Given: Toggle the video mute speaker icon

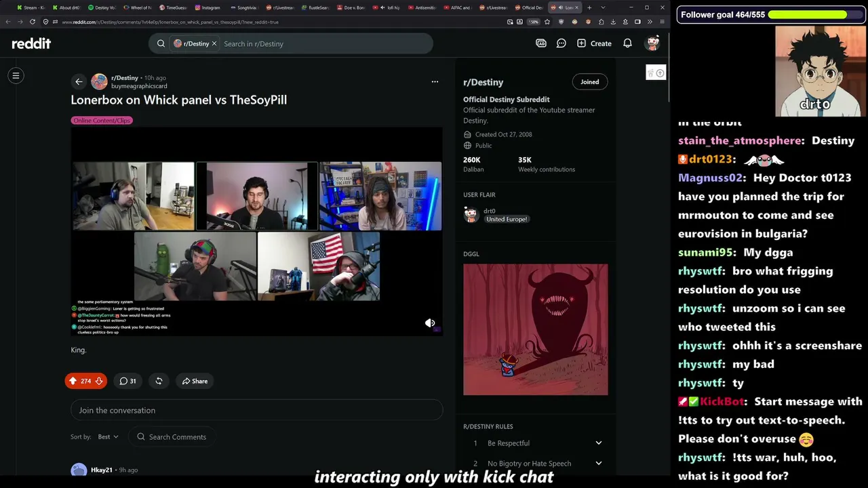Looking at the screenshot, I should tap(430, 323).
